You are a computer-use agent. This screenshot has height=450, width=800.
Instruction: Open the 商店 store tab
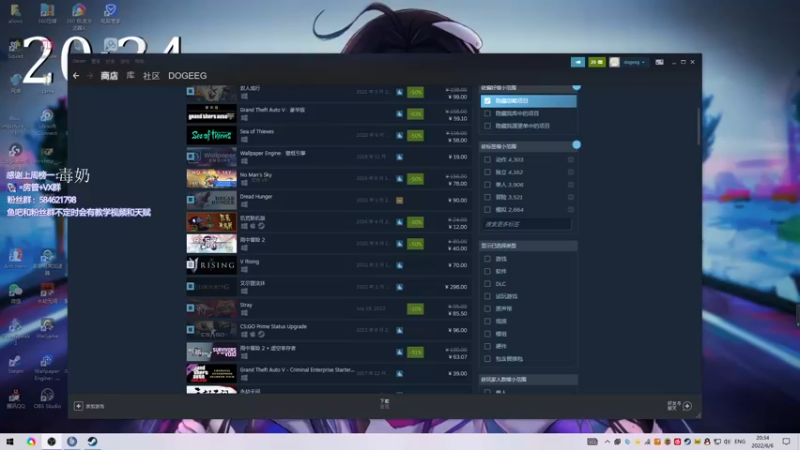tap(109, 76)
